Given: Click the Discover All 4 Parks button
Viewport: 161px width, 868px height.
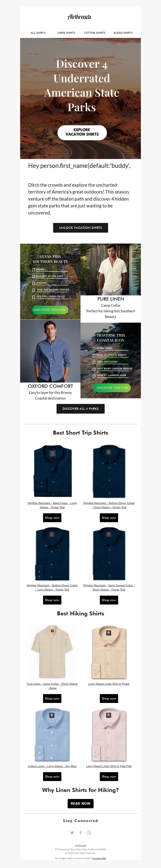Looking at the screenshot, I should [81, 409].
